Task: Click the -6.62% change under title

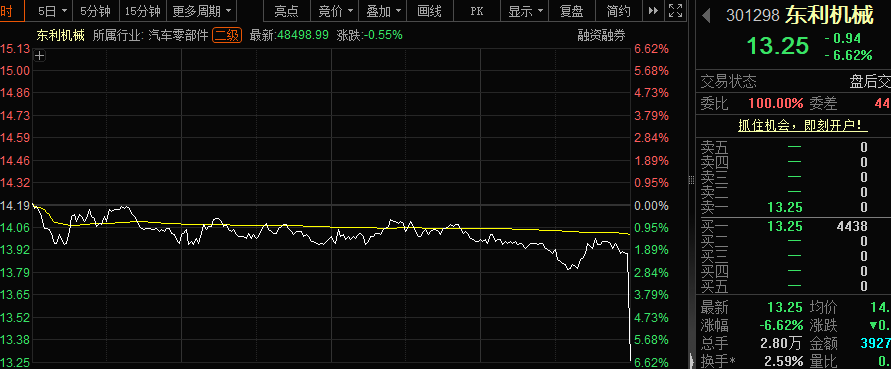Action: click(x=848, y=55)
